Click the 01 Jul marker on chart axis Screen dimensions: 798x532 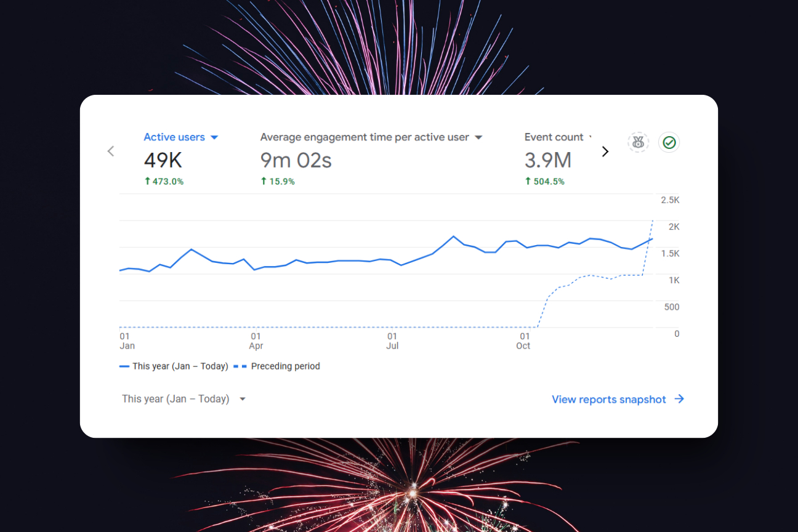(392, 341)
